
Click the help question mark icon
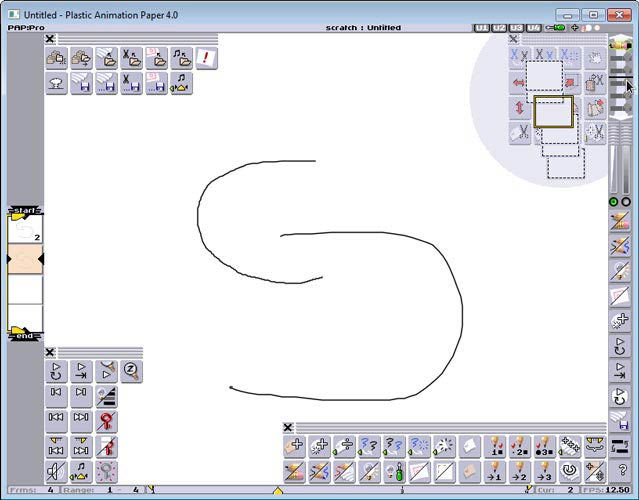pyautogui.click(x=621, y=470)
